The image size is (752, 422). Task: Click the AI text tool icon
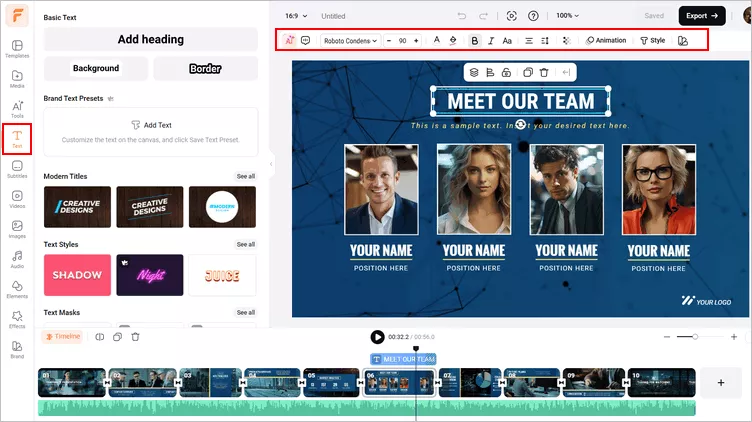point(289,40)
